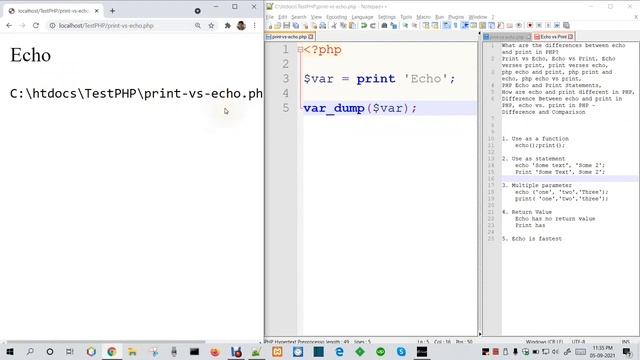The height and width of the screenshot is (360, 640).
Task: Click the taskbar clock showing 11:35 PM
Action: tap(603, 351)
